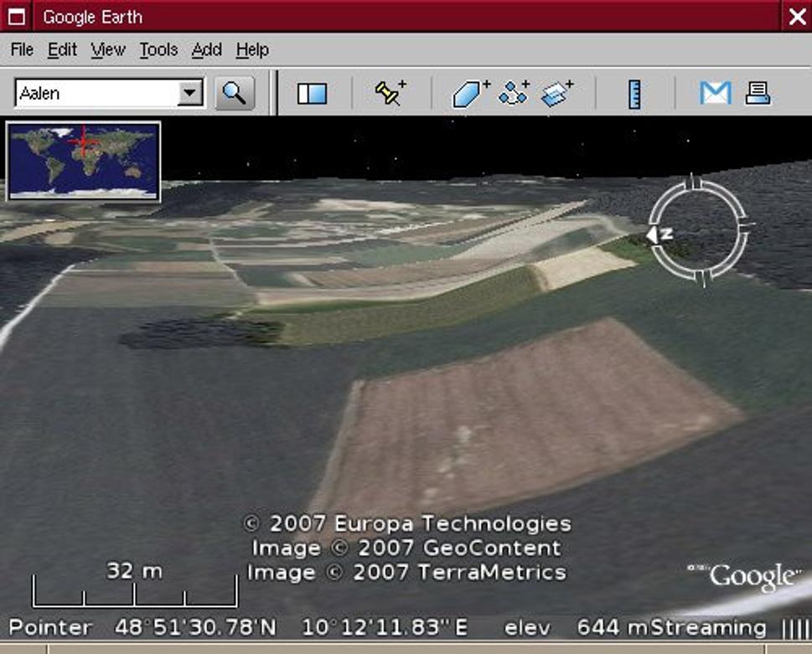Click the search magnifier button
This screenshot has height=654, width=812.
(x=235, y=94)
